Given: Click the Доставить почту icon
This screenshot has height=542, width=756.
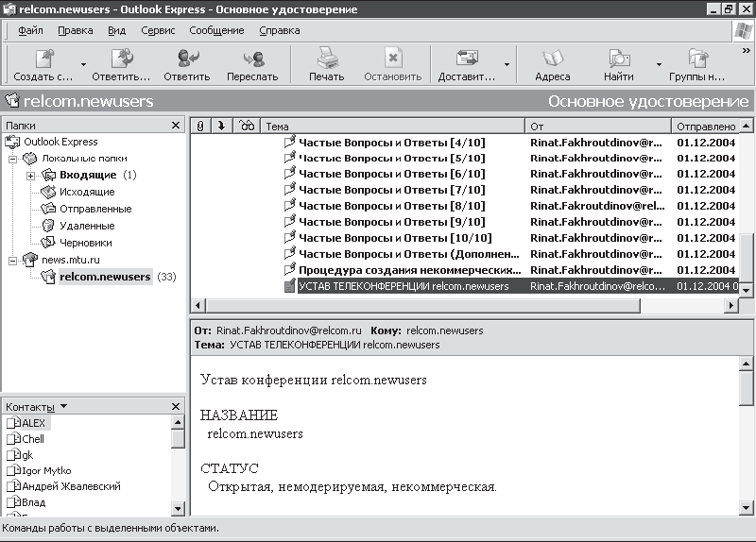Looking at the screenshot, I should 466,59.
